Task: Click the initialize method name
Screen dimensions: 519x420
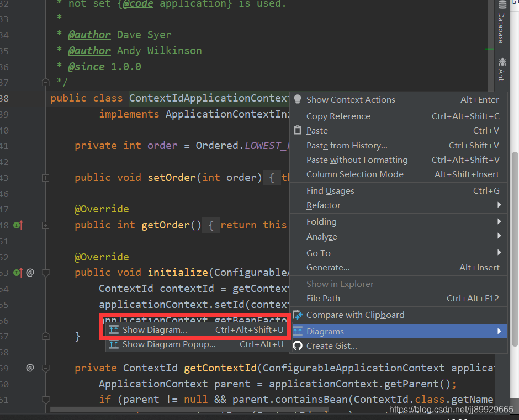Action: click(178, 272)
